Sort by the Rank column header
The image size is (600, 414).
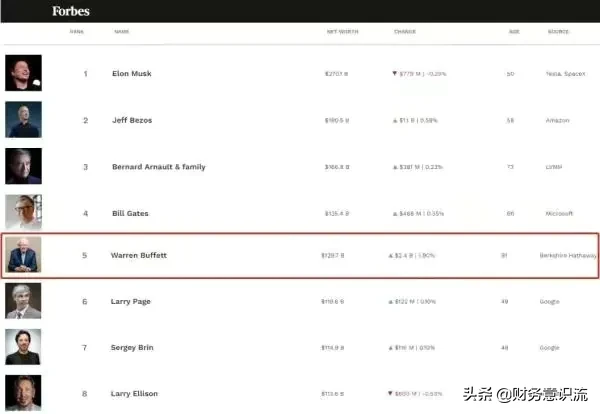pyautogui.click(x=77, y=31)
